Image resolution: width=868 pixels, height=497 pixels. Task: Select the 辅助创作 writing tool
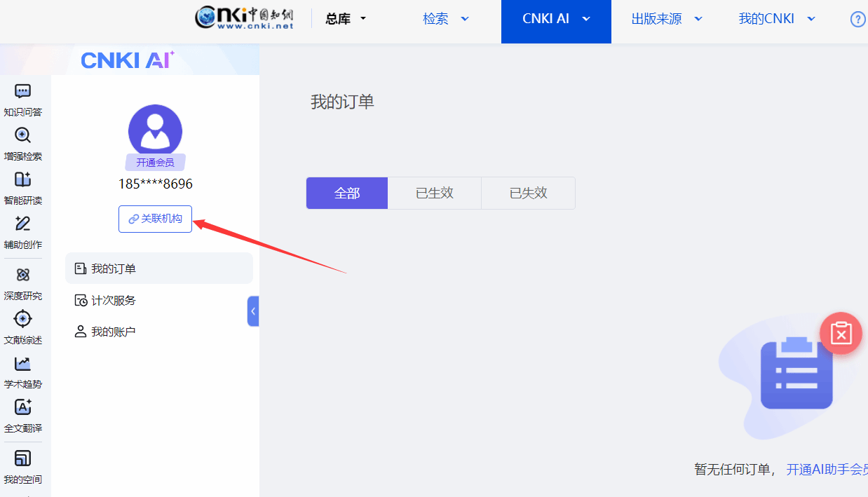point(22,224)
